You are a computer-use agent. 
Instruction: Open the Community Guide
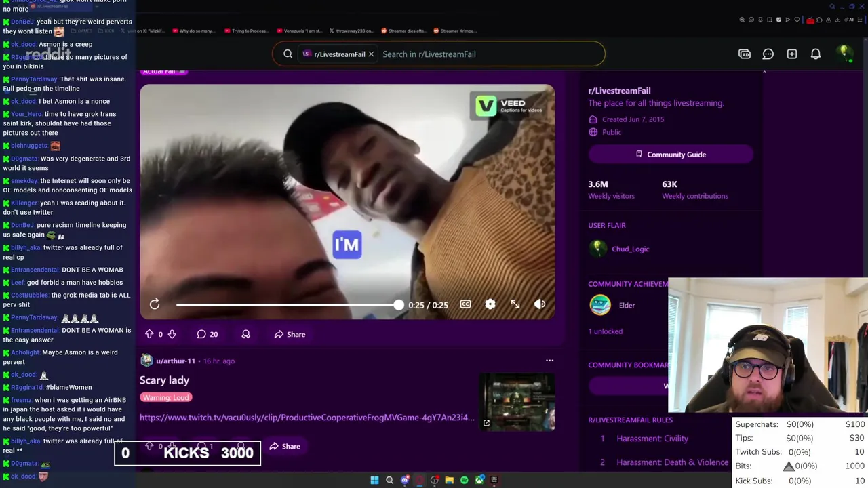tap(671, 155)
